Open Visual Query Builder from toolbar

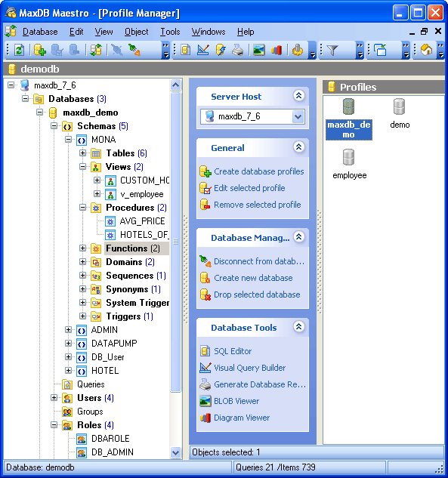tap(203, 50)
